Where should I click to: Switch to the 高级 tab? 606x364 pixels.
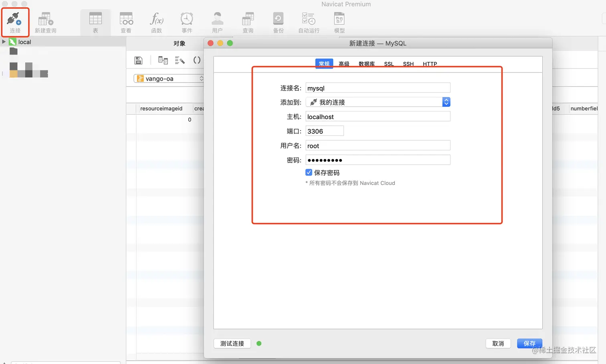tap(344, 64)
